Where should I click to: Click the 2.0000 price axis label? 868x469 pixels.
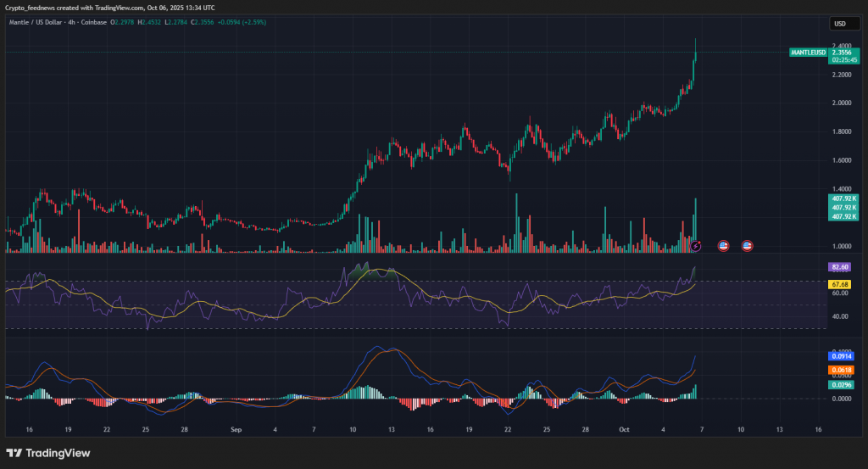point(840,103)
